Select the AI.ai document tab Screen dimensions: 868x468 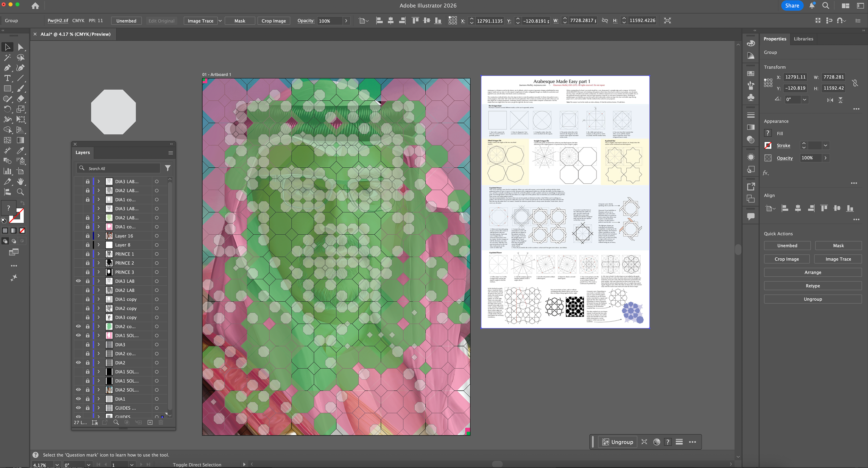75,34
